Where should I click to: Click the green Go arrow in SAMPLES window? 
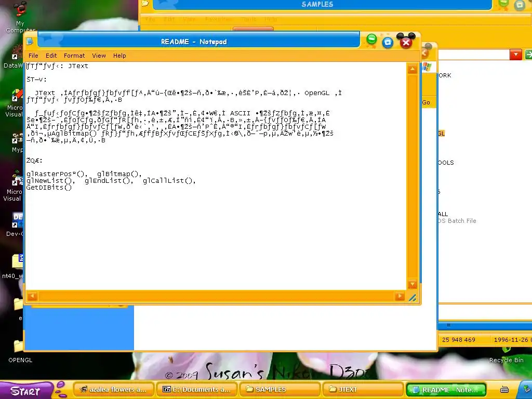tap(528, 54)
